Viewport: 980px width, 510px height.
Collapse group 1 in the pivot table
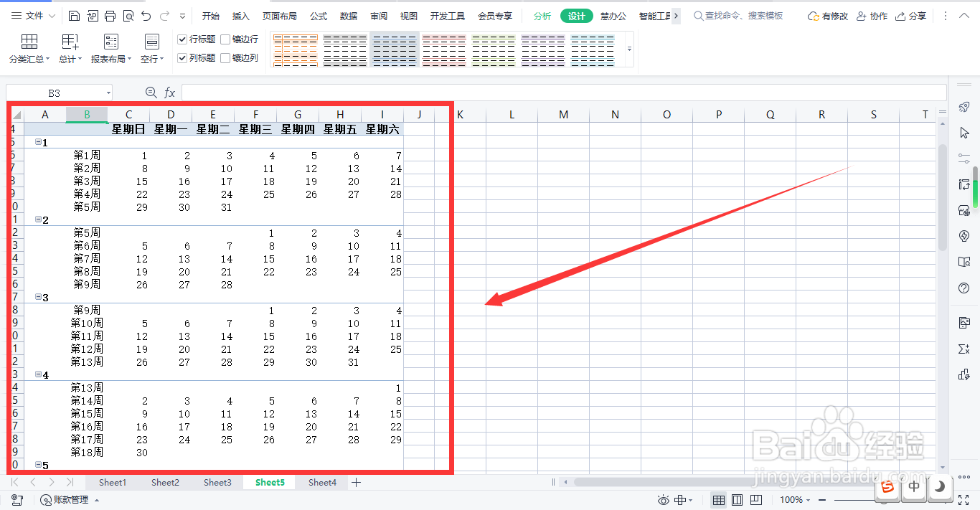click(38, 142)
